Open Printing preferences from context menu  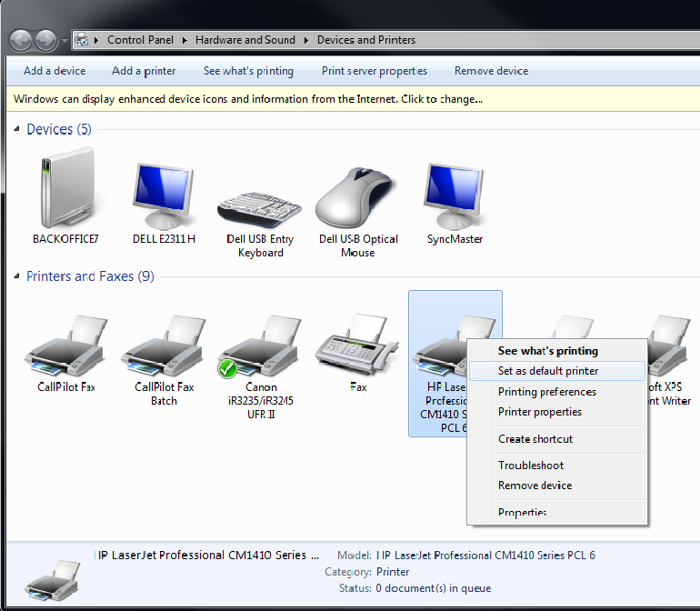pyautogui.click(x=557, y=392)
